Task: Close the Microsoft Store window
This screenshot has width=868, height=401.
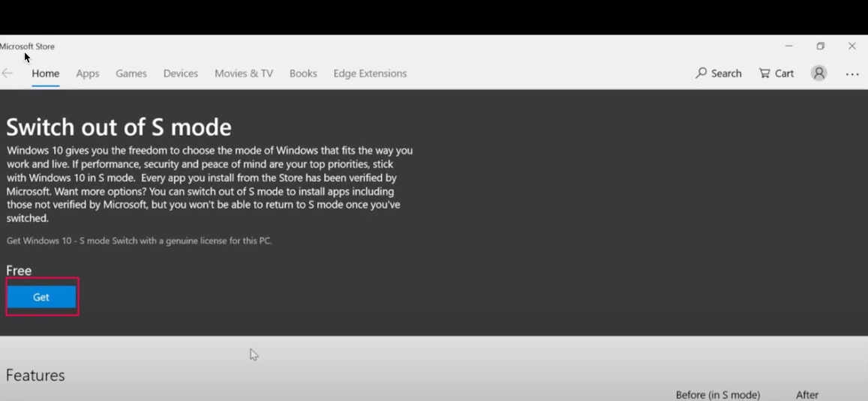Action: [x=852, y=46]
